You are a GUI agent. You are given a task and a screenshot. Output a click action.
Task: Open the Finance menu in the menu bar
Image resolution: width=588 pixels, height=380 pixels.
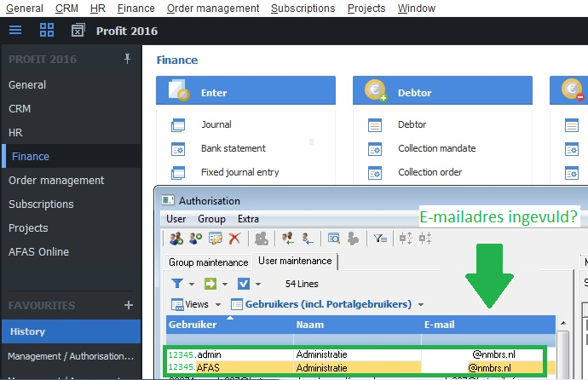[135, 9]
